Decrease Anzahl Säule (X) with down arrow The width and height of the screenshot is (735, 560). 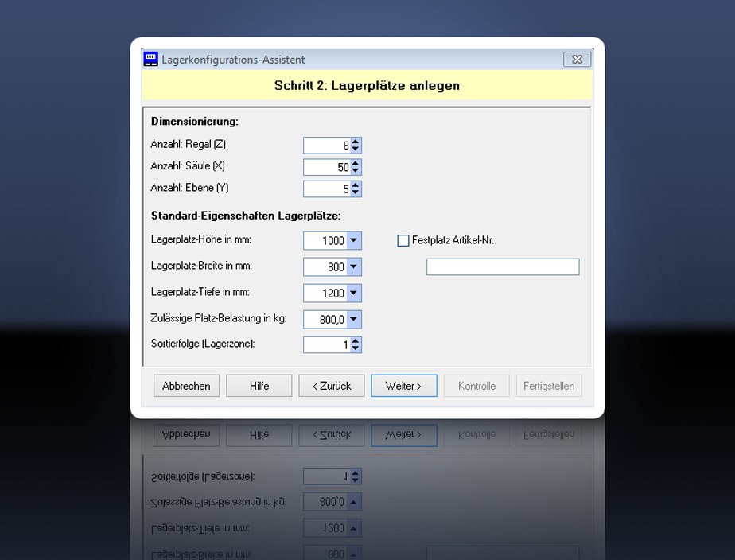coord(356,170)
